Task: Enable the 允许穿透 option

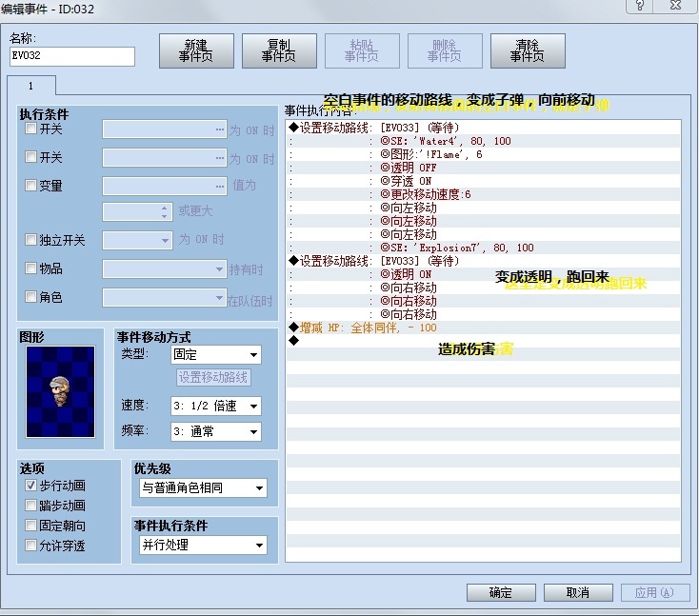Action: click(x=30, y=546)
